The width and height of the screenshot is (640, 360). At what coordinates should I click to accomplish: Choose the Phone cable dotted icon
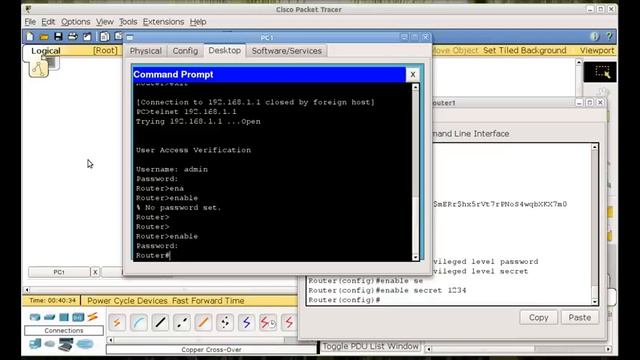click(225, 322)
